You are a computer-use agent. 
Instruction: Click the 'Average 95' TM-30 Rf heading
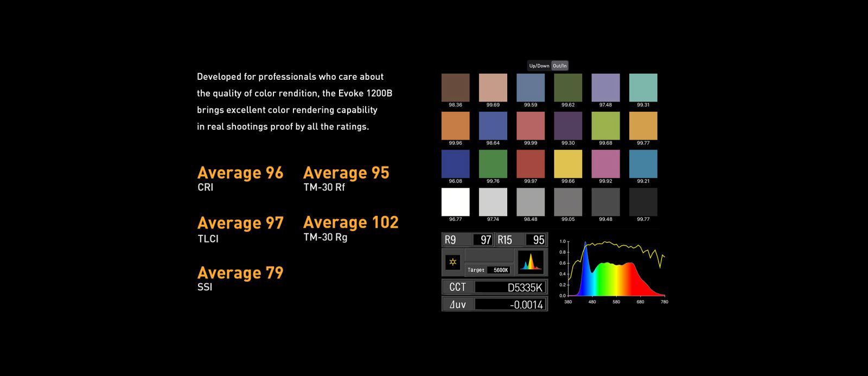[346, 173]
